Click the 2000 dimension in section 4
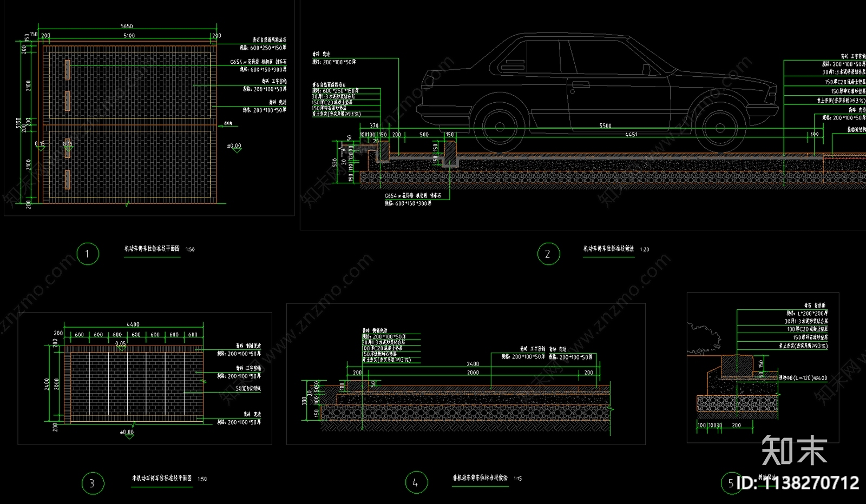Viewport: 866px width, 504px height. click(x=473, y=373)
